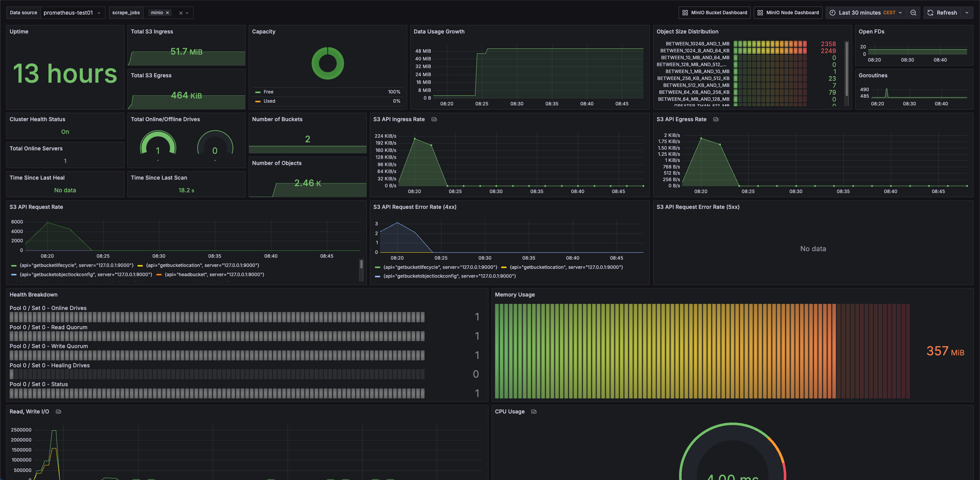Click the Free legend item in Capacity
This screenshot has height=480, width=980.
(268, 92)
